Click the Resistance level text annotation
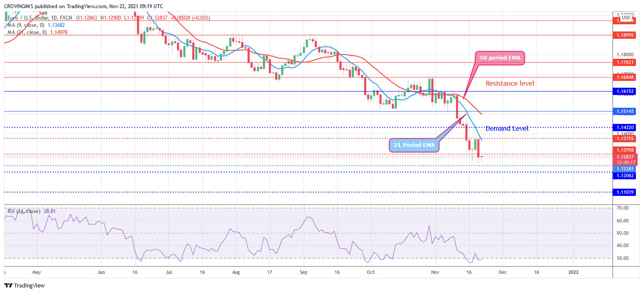644x293 pixels. [510, 83]
